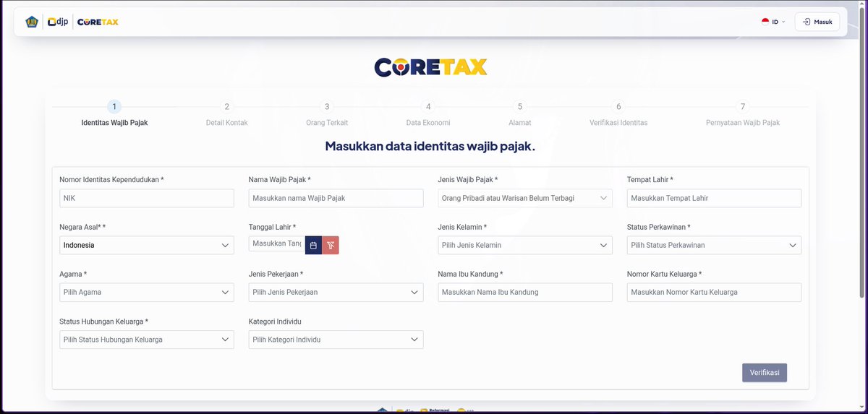Click the Masuk login button
This screenshot has height=414, width=868.
coord(817,22)
